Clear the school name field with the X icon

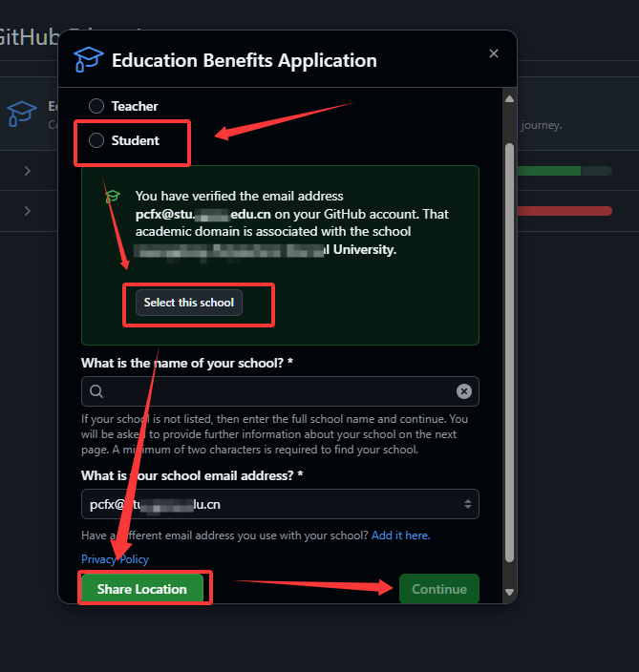(x=463, y=391)
